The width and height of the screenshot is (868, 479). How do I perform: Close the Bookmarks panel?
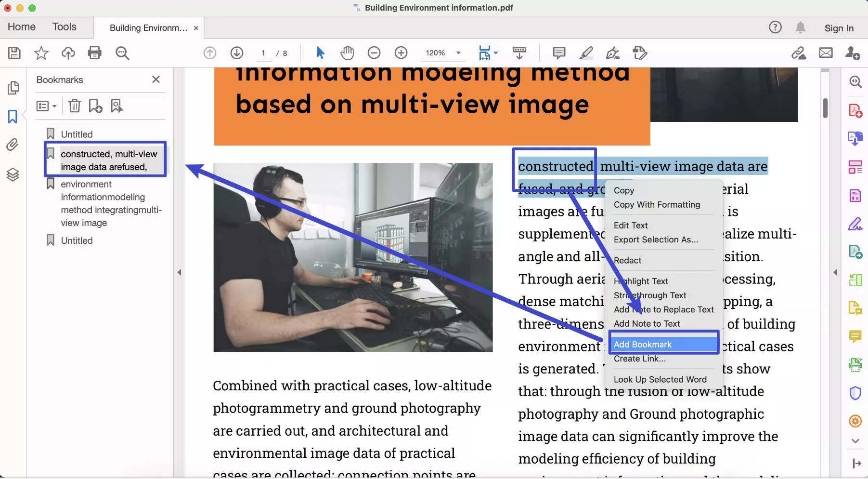coord(155,80)
